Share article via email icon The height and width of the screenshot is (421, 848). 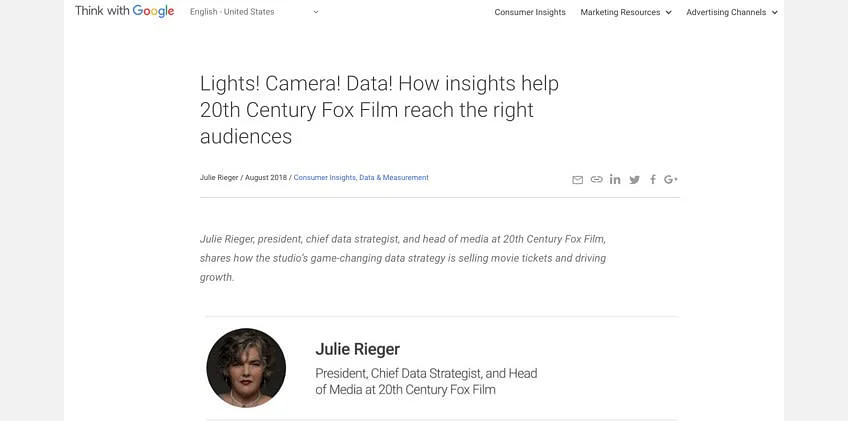coord(578,180)
